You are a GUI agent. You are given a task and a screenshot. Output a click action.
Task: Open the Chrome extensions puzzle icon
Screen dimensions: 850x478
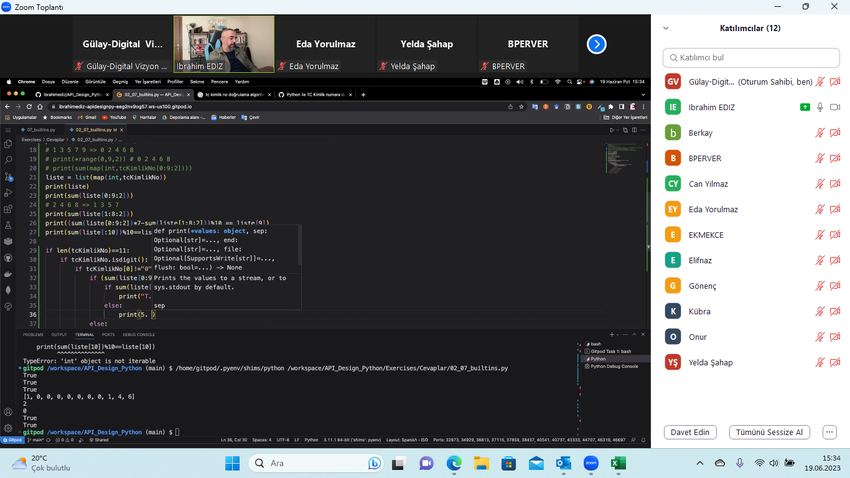(611, 107)
